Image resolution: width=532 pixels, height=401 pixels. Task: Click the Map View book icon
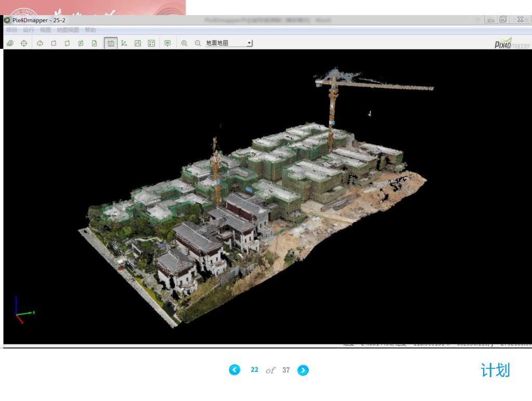111,43
